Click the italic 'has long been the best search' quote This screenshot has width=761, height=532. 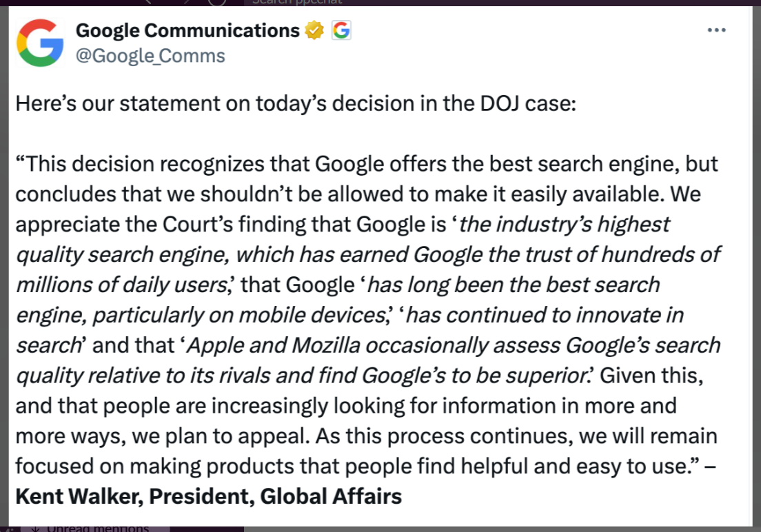514,285
